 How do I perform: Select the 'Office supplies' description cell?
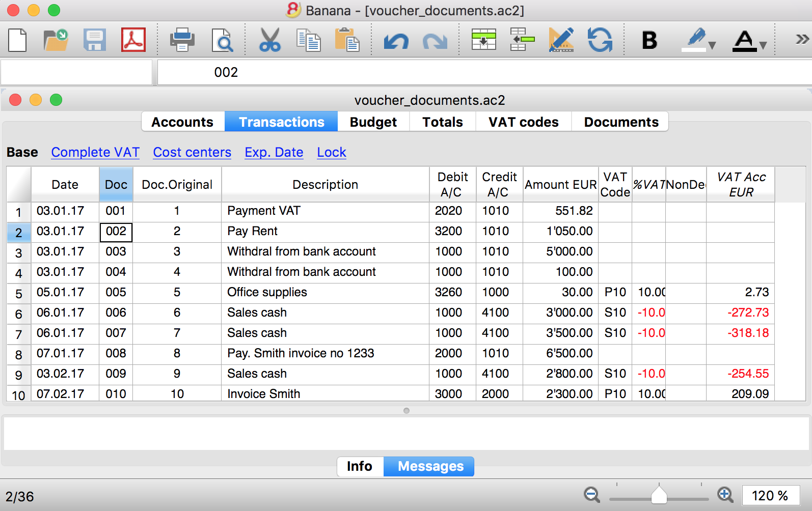coord(325,293)
